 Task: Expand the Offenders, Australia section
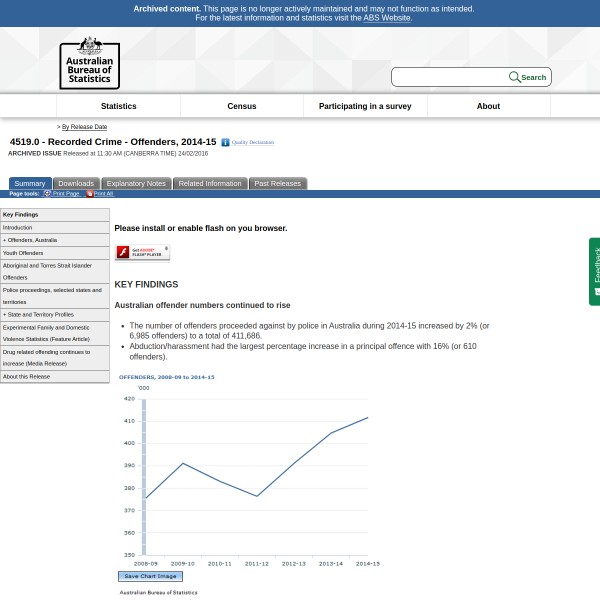[30, 240]
